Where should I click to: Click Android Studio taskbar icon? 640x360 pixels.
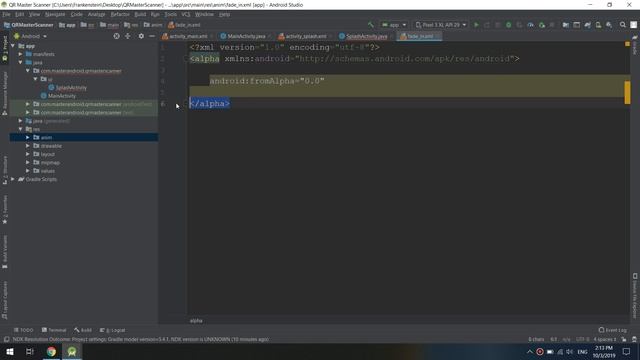pyautogui.click(x=72, y=351)
